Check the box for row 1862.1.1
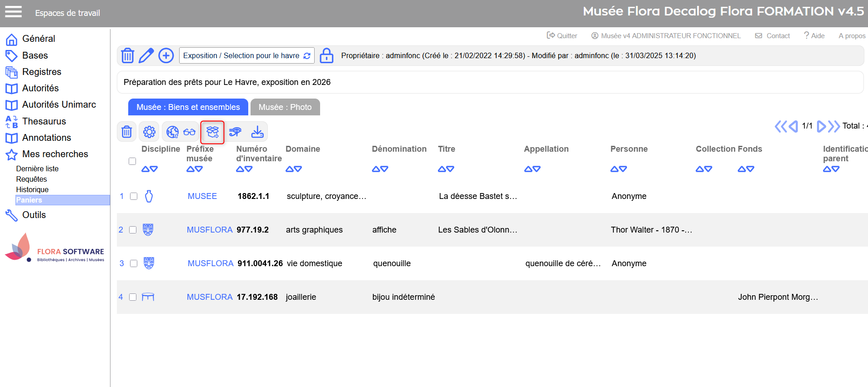This screenshot has width=868, height=387. point(134,196)
